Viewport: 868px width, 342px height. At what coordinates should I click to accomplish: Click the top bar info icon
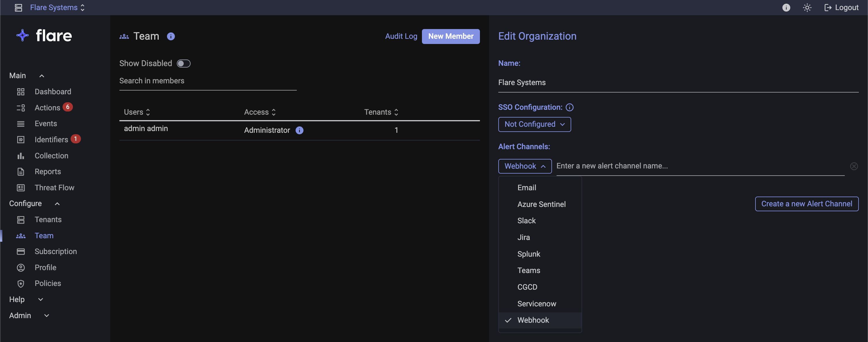pos(786,7)
